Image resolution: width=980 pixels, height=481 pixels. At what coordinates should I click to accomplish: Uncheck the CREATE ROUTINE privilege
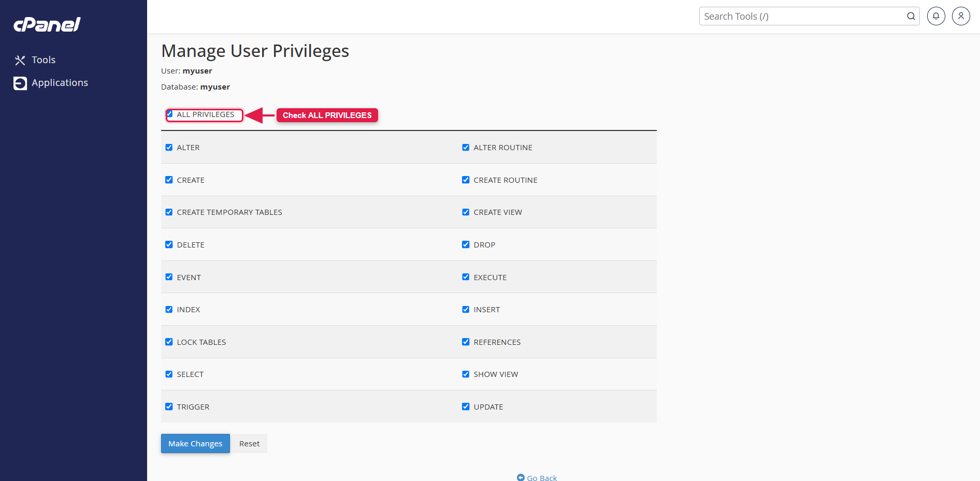(x=466, y=180)
